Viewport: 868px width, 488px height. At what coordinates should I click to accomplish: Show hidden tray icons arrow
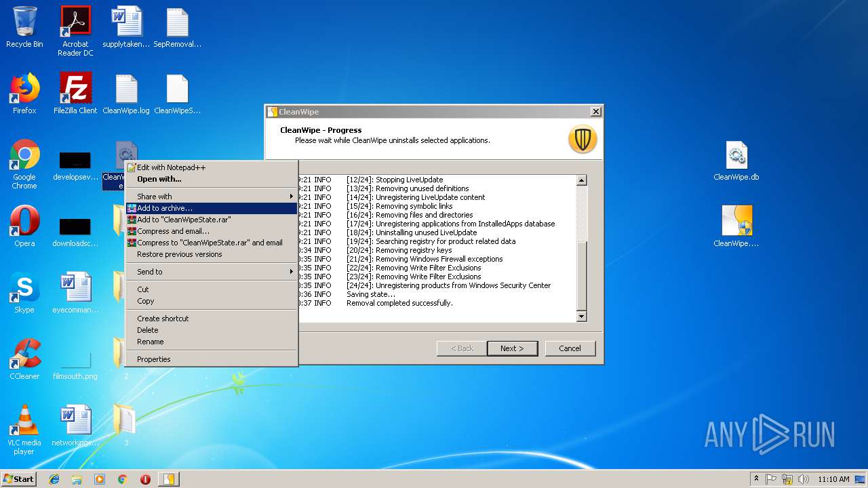coord(756,479)
